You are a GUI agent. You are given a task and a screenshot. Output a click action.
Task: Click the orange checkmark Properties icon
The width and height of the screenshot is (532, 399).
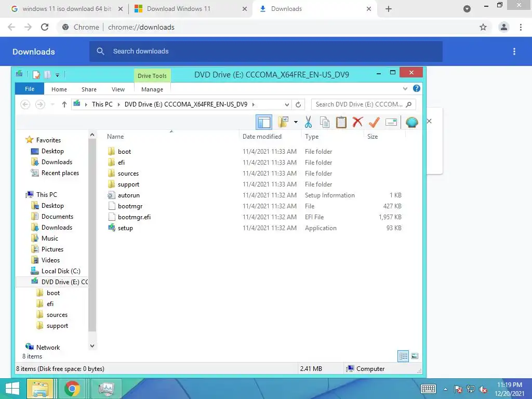pos(374,122)
